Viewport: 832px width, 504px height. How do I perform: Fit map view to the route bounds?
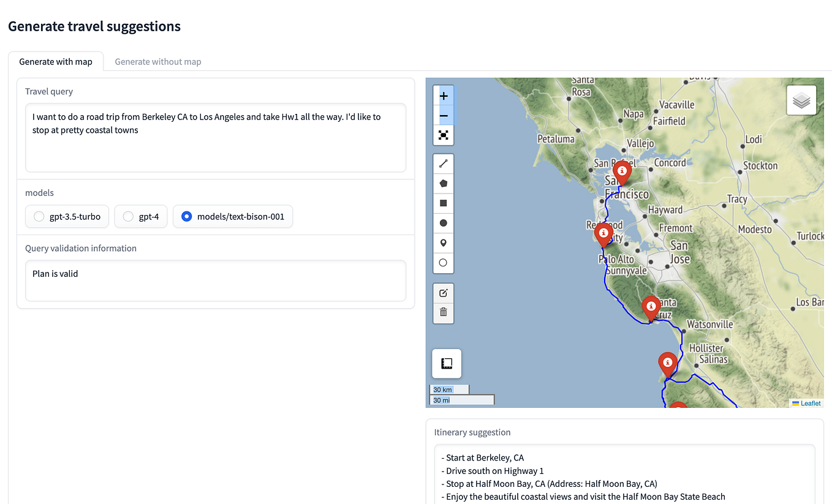[443, 135]
